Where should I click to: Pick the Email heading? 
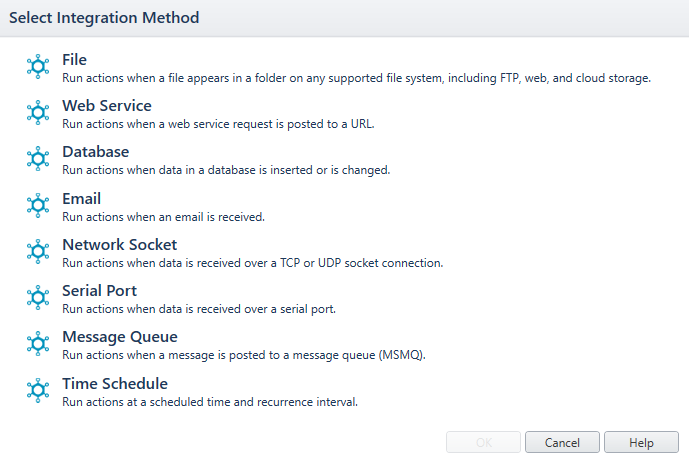81,199
